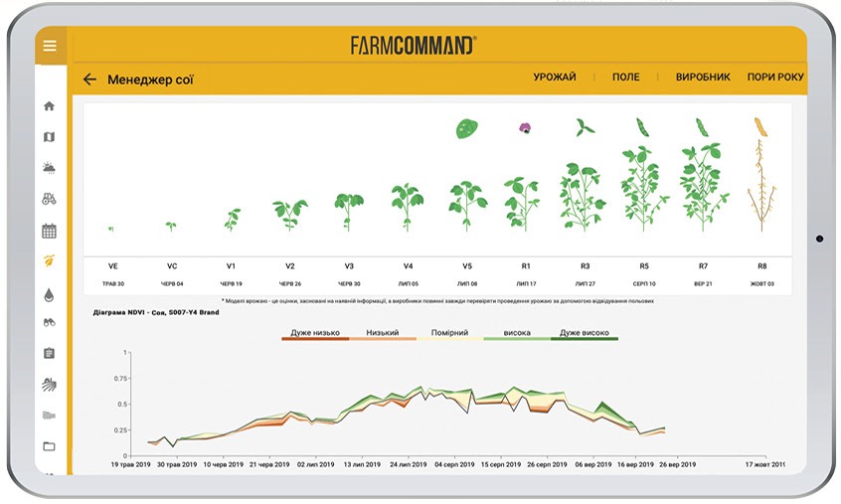Switch to the ПОЛЕ tab

coord(625,78)
